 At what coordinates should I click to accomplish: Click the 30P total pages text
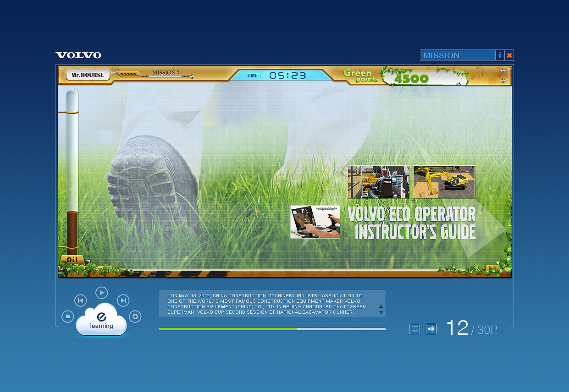tap(487, 330)
